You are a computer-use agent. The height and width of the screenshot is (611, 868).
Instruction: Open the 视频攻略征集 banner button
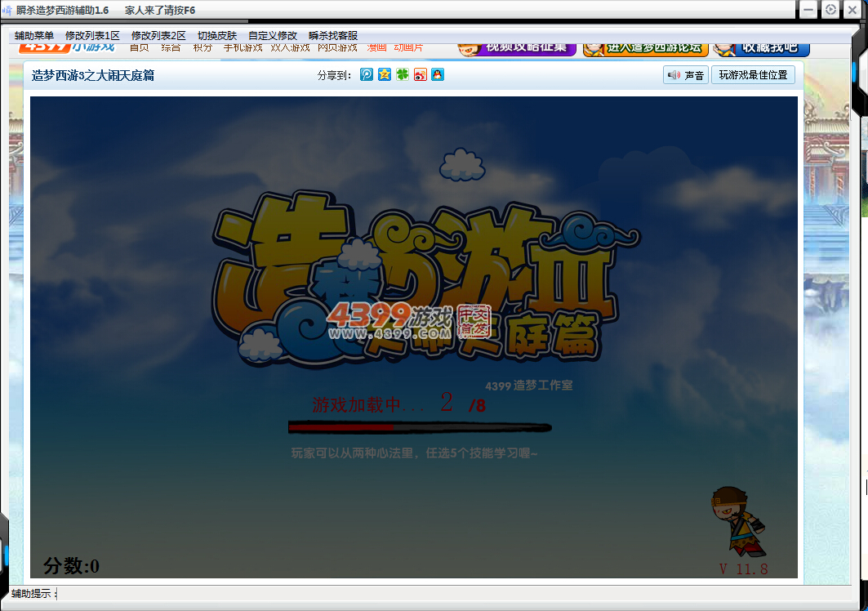[517, 49]
